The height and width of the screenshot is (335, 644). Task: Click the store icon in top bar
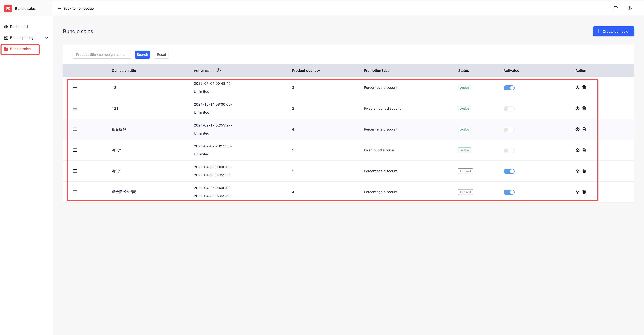(x=616, y=9)
